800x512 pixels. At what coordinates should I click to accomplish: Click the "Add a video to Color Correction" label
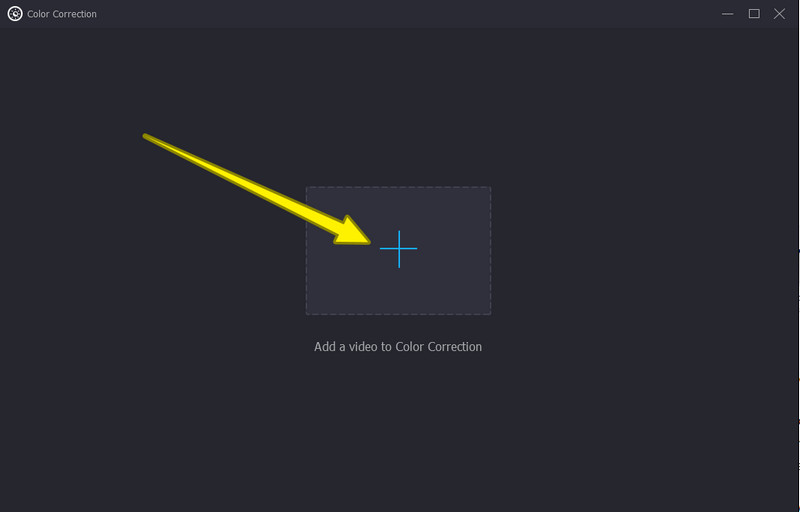pyautogui.click(x=398, y=347)
